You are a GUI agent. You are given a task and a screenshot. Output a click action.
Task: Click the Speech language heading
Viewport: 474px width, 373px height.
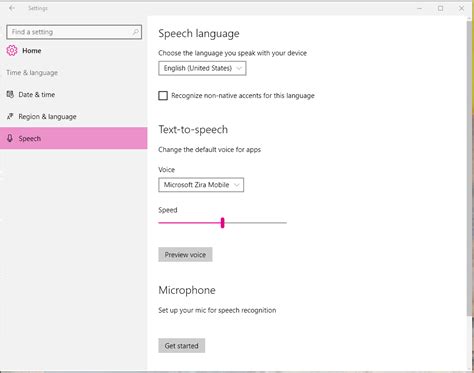click(199, 33)
